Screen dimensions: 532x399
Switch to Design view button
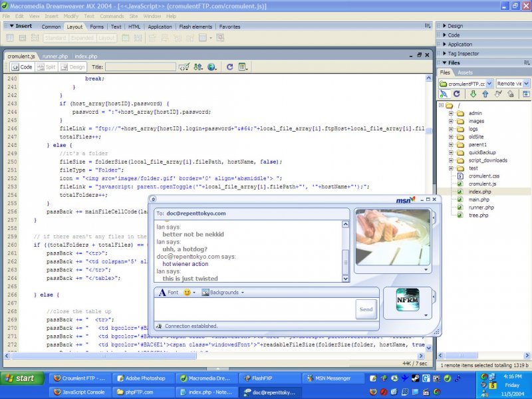(72, 67)
